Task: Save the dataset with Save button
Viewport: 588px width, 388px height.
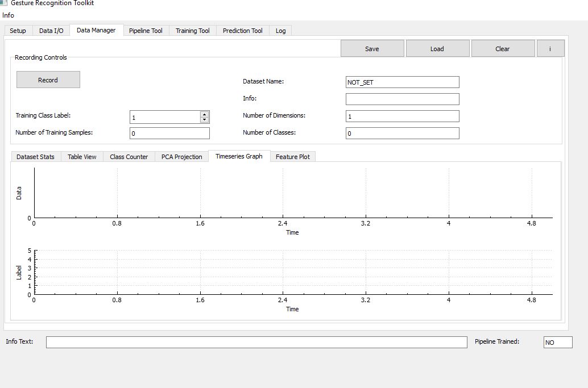Action: pyautogui.click(x=372, y=49)
